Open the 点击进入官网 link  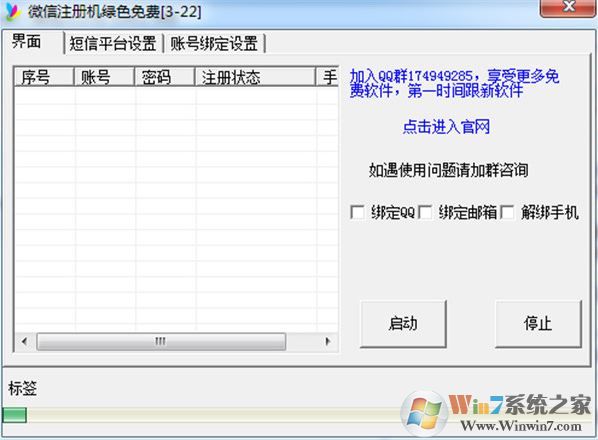[446, 127]
